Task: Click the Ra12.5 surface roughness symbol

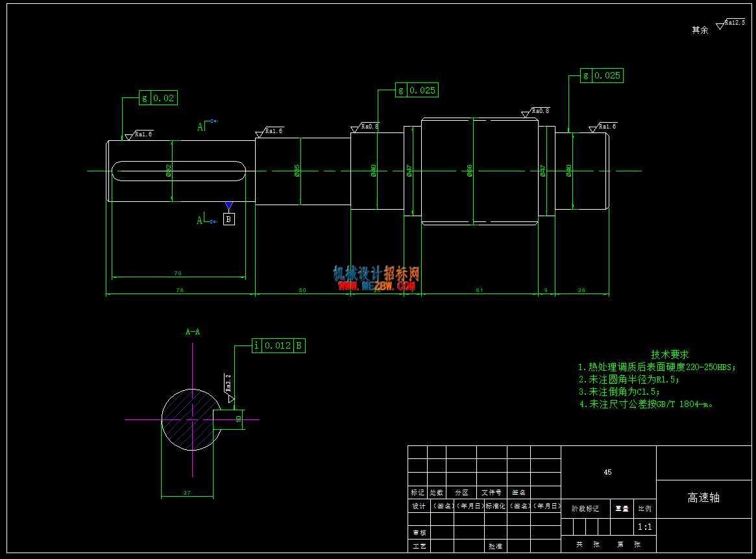Action: click(x=731, y=23)
